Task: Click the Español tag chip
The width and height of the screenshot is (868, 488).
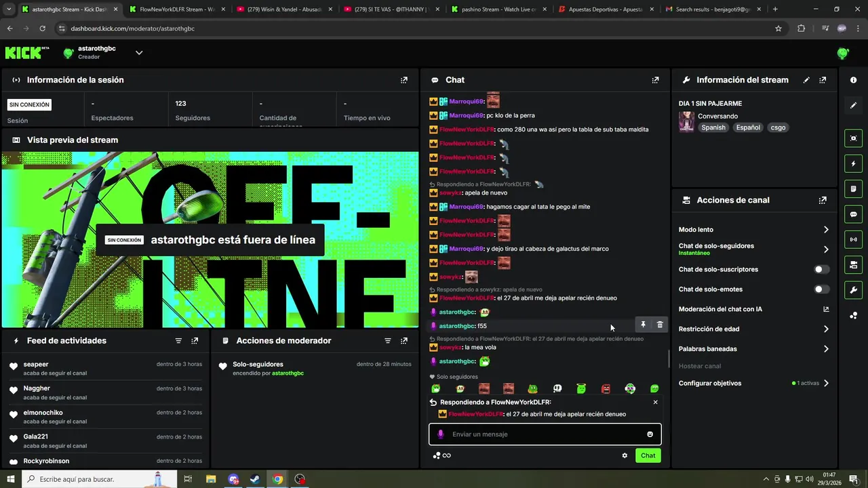Action: (748, 127)
